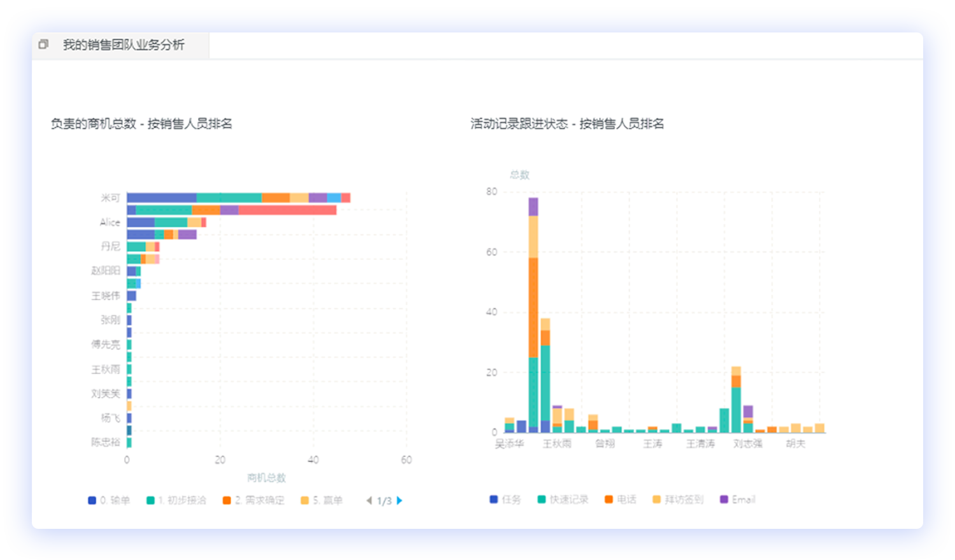This screenshot has width=955, height=560.
Task: Toggle the 拜访签到 legend series
Action: 678,500
